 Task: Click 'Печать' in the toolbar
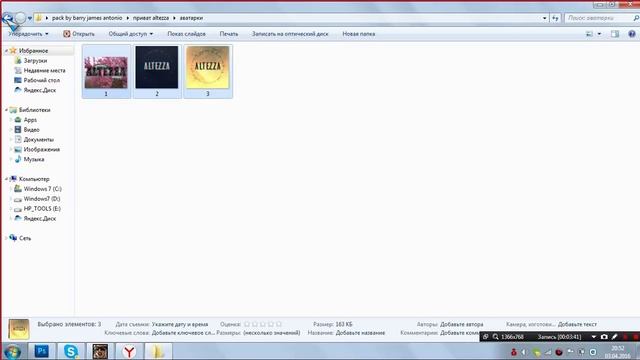229,34
